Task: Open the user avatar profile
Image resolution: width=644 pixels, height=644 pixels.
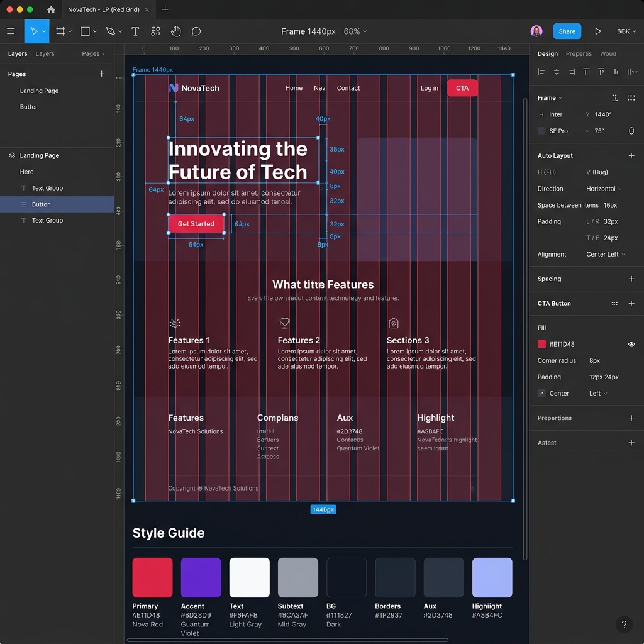Action: pos(536,31)
